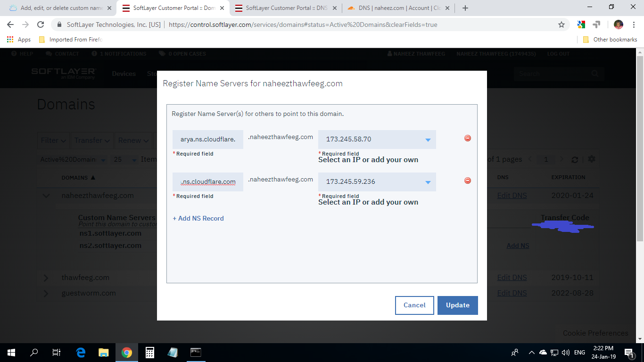
Task: Open Task View on the taskbar
Action: [x=57, y=352]
